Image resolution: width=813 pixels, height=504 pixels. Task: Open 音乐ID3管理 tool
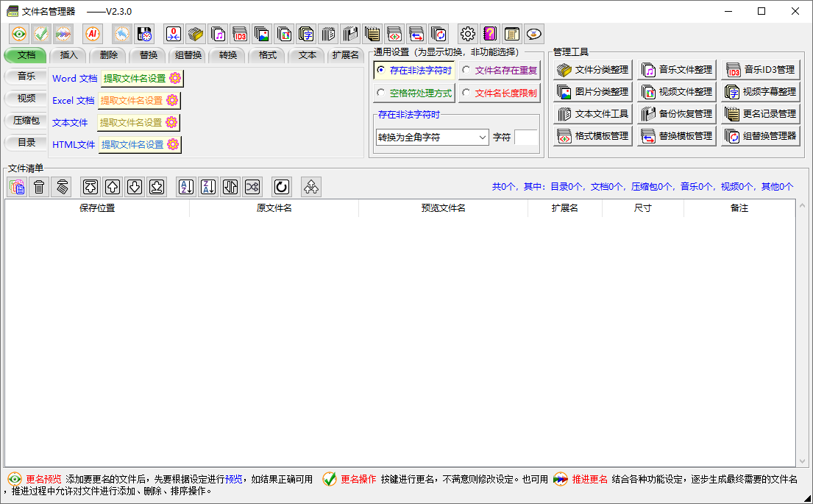pyautogui.click(x=761, y=70)
